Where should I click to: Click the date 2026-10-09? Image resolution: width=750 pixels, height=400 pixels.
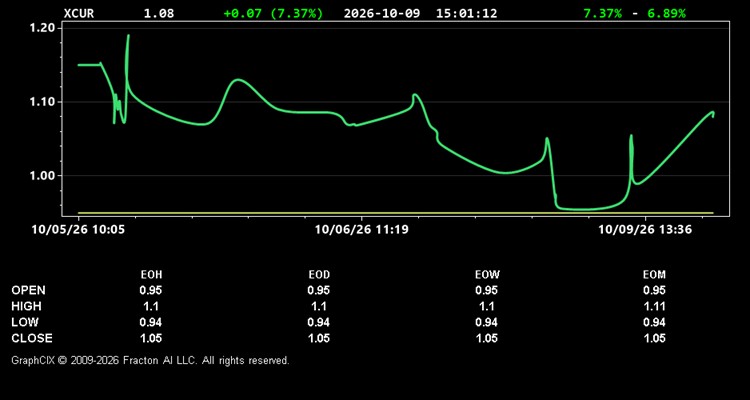382,13
